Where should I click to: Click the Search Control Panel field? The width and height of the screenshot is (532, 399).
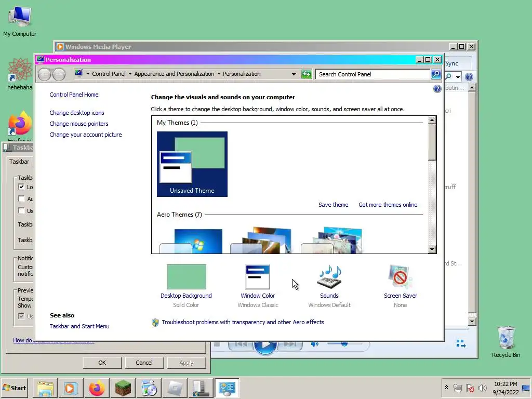(373, 74)
